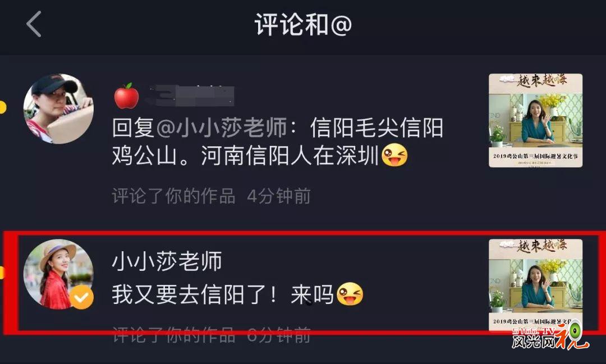Viewport: 606px width, 364px height.
Task: Tap the yellow unread dot by second comment
Action: (x=2, y=273)
